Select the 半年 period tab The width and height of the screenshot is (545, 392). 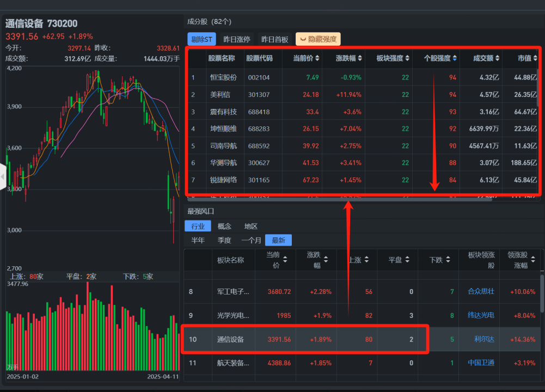click(198, 240)
